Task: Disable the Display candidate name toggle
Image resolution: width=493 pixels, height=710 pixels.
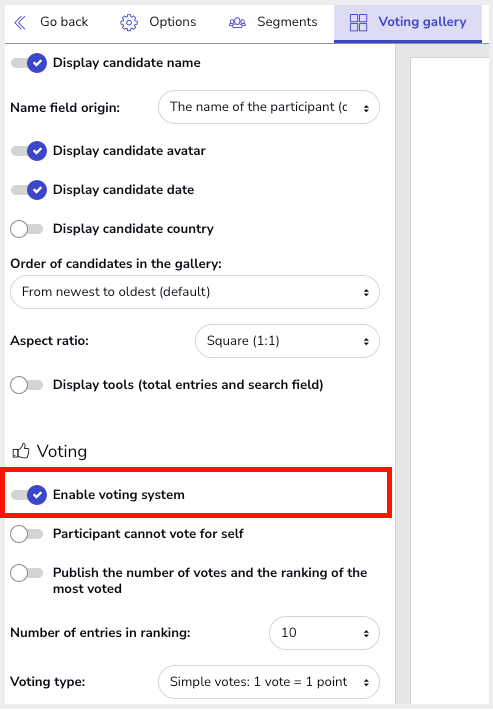Action: 29,63
